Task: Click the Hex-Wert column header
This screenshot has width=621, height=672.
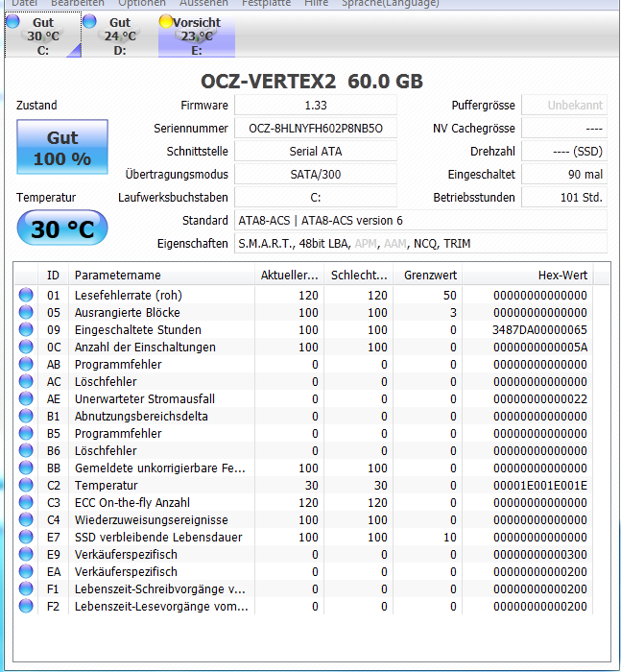Action: pos(528,276)
